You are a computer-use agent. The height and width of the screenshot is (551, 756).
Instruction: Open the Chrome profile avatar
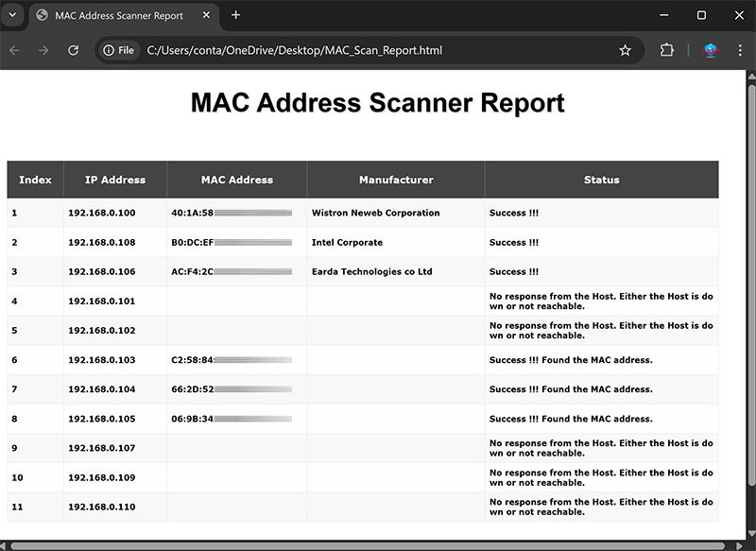tap(711, 50)
